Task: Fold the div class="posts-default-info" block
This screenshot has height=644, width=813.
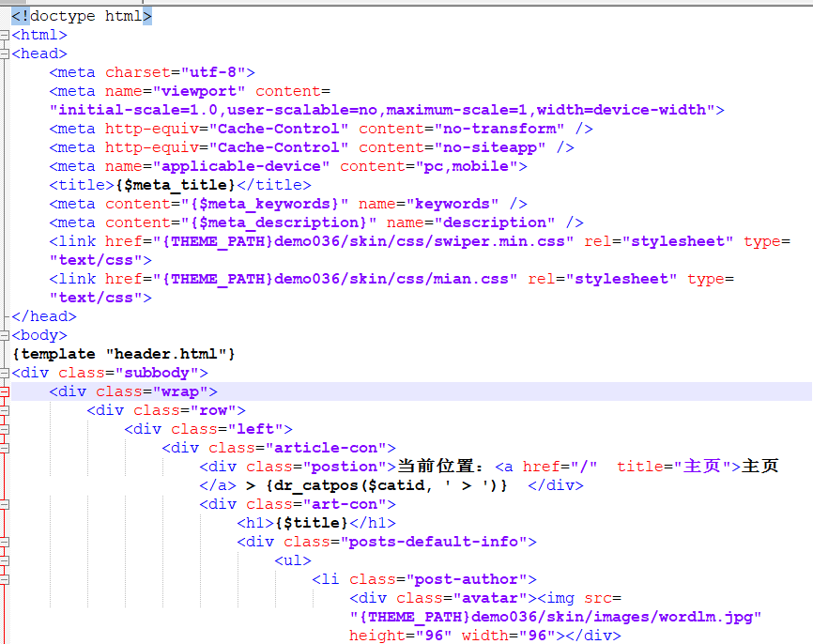Action: (x=5, y=542)
